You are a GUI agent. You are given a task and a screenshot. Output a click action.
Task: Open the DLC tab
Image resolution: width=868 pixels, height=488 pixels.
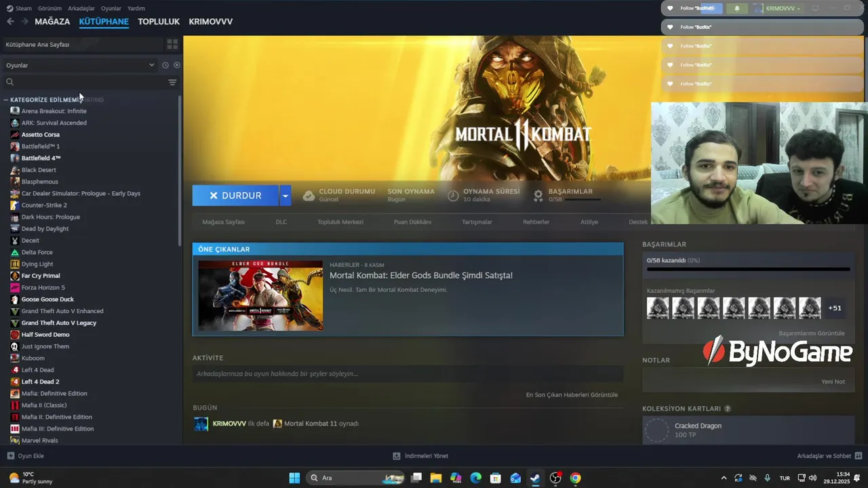[x=281, y=222]
